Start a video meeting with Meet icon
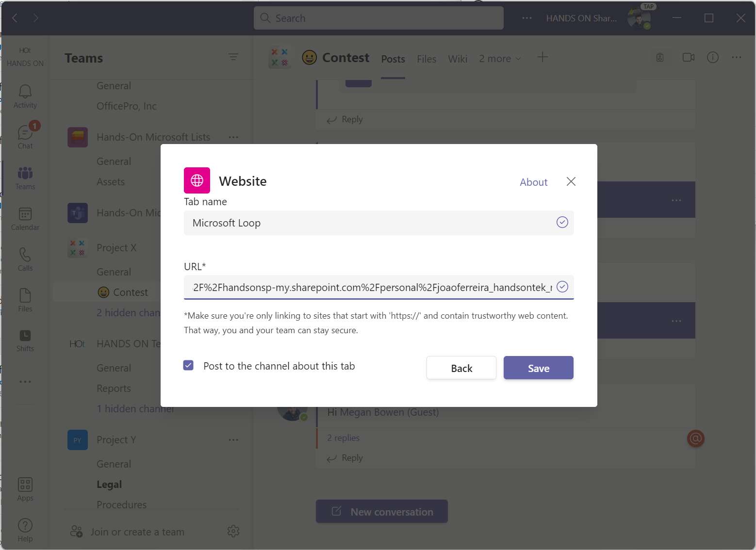Viewport: 756px width, 550px height. pos(688,58)
